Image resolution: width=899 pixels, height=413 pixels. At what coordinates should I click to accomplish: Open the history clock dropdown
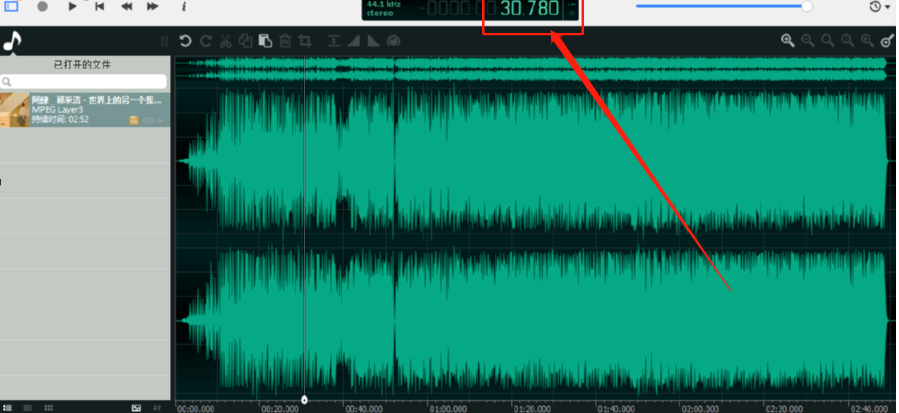point(880,6)
